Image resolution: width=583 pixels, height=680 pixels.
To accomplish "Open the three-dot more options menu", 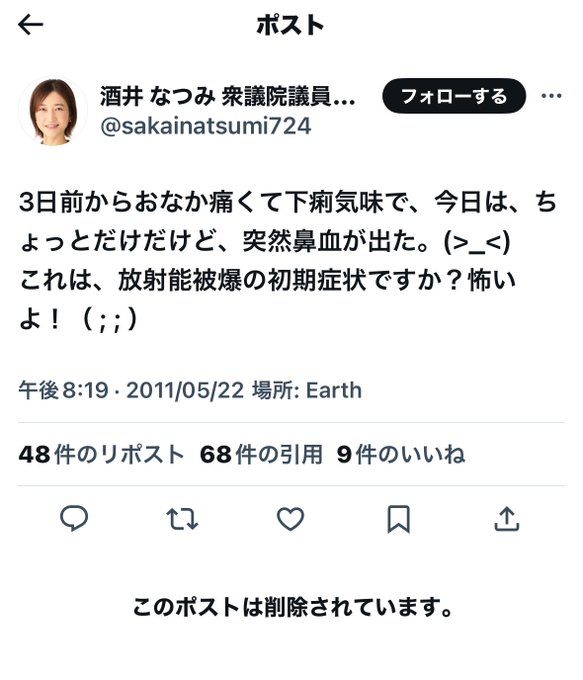I will [551, 96].
